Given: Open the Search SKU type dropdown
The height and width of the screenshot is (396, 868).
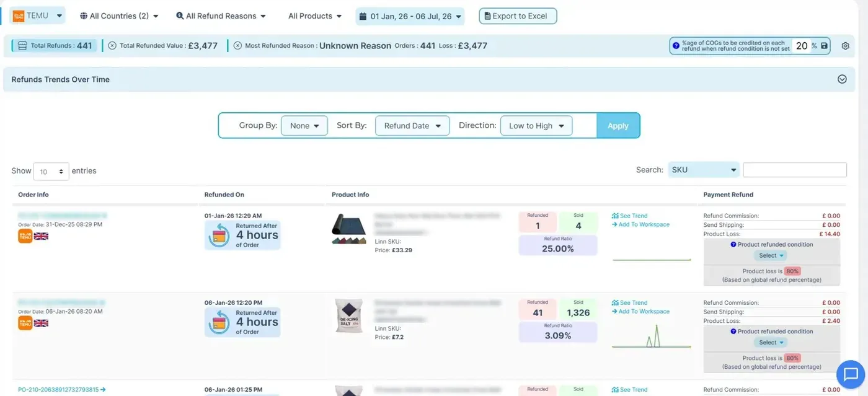Looking at the screenshot, I should [704, 170].
